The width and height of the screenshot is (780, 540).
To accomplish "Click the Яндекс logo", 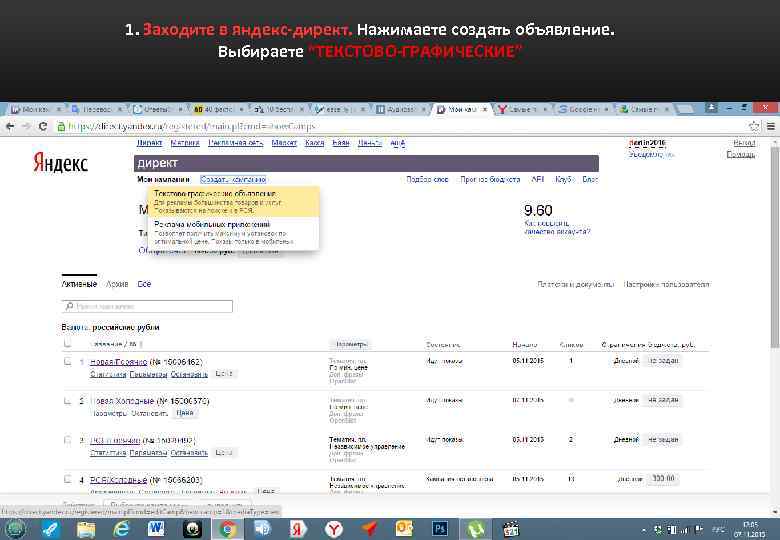I will [x=60, y=163].
